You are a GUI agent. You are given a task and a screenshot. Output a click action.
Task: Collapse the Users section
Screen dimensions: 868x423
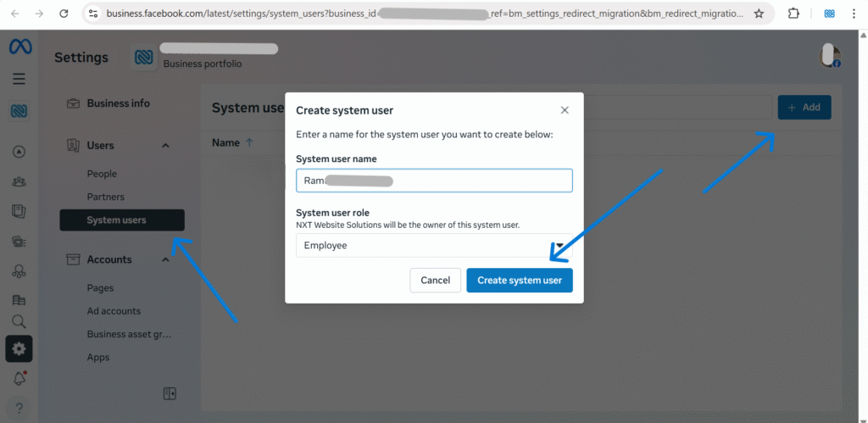click(165, 146)
